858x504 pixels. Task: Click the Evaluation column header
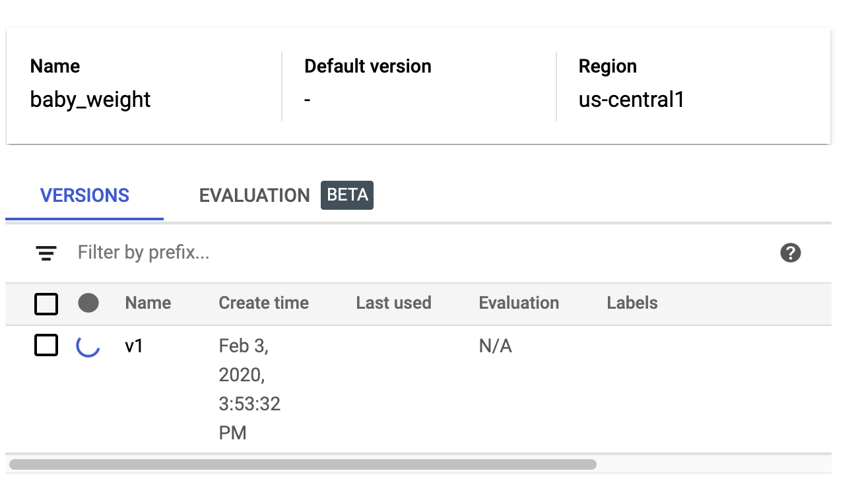(519, 303)
